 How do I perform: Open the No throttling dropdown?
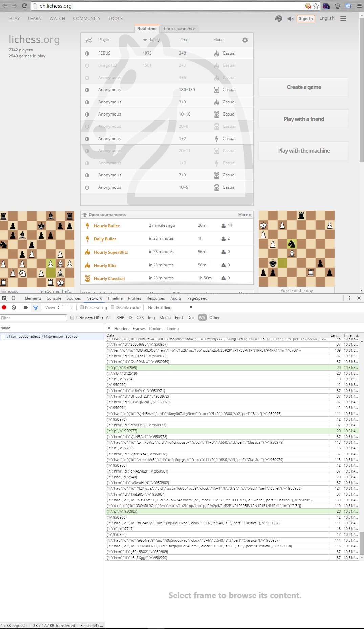pos(170,307)
